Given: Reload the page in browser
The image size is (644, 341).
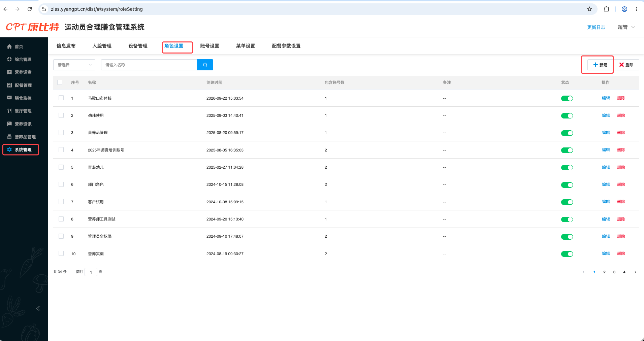Looking at the screenshot, I should [x=30, y=9].
